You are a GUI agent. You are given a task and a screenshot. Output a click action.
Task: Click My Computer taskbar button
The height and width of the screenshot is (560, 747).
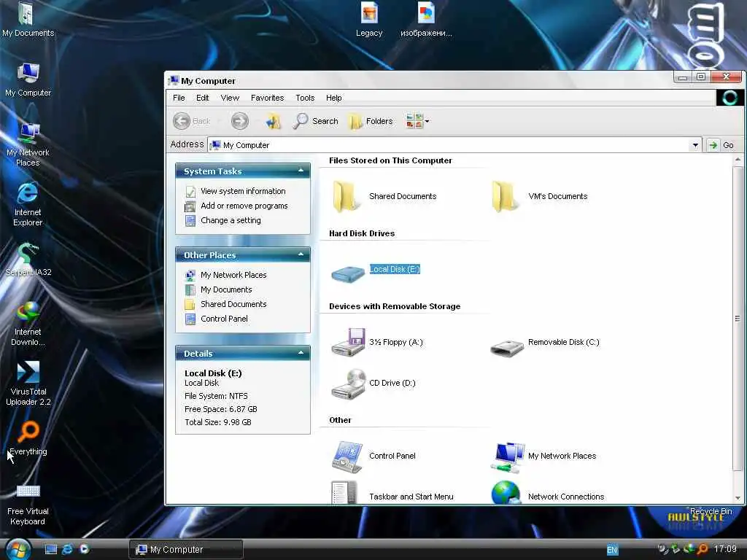pos(186,550)
